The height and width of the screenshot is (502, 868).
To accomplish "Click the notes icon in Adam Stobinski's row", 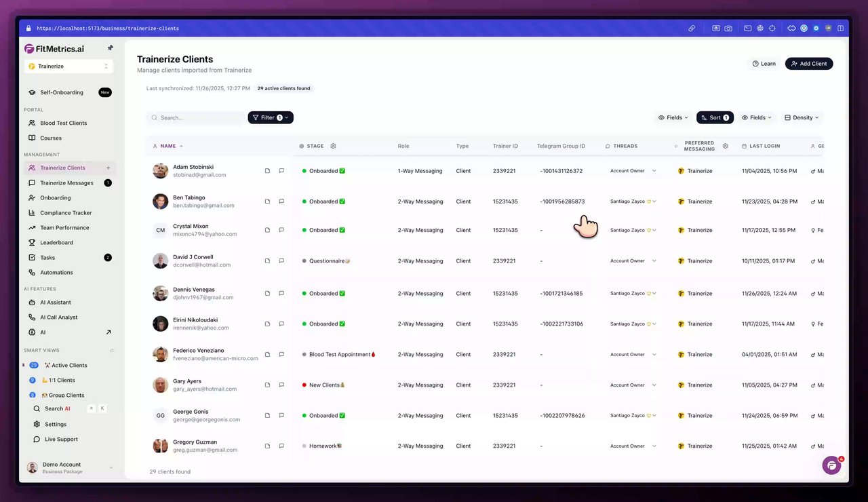I will pos(267,171).
